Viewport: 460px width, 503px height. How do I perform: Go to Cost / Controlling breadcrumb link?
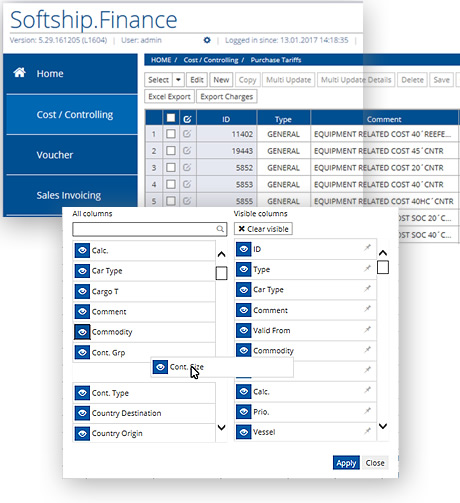(x=211, y=60)
